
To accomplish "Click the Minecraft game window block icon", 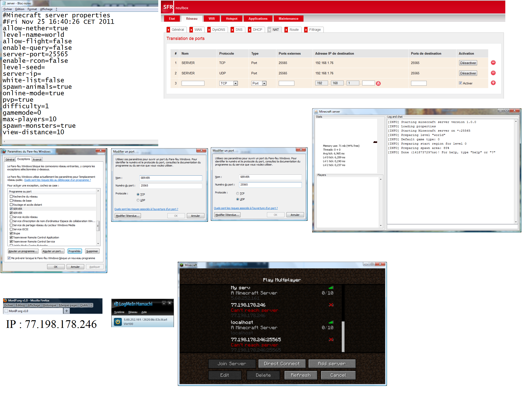I will (x=182, y=265).
